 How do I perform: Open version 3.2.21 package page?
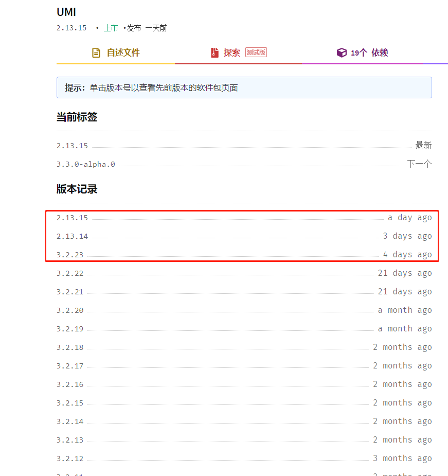tap(70, 292)
